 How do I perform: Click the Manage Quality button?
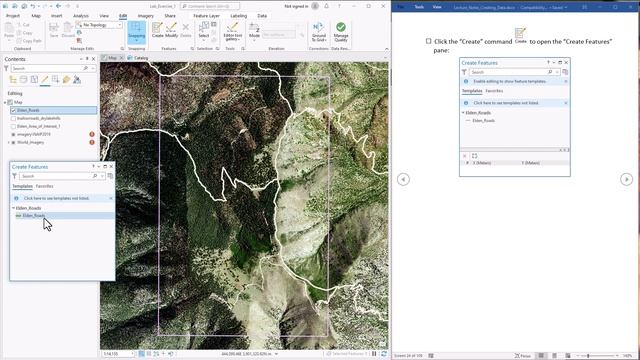coord(341,32)
